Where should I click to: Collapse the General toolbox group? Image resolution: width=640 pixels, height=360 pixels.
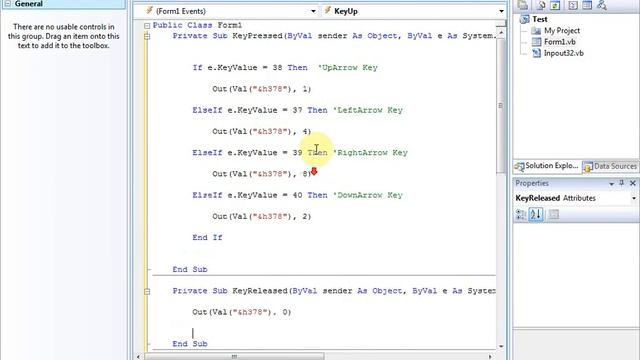coord(7,4)
